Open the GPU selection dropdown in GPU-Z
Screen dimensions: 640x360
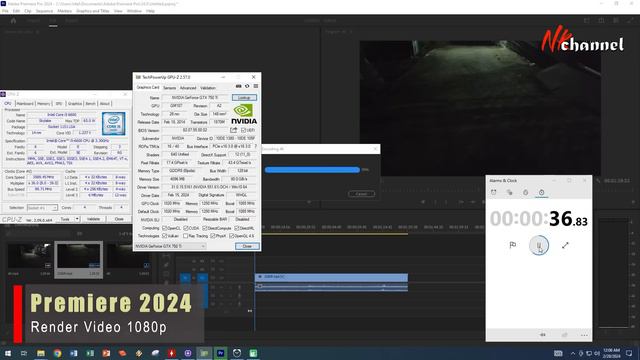[x=170, y=246]
